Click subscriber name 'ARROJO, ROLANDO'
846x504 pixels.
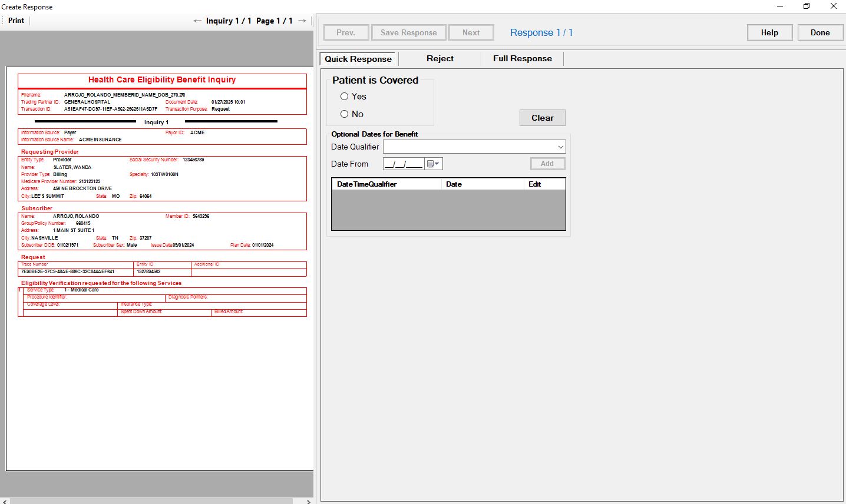[76, 216]
